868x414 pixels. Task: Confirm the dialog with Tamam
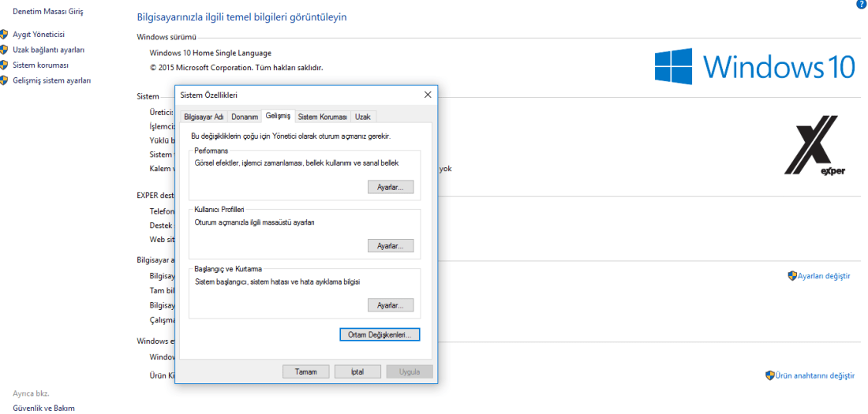[305, 371]
